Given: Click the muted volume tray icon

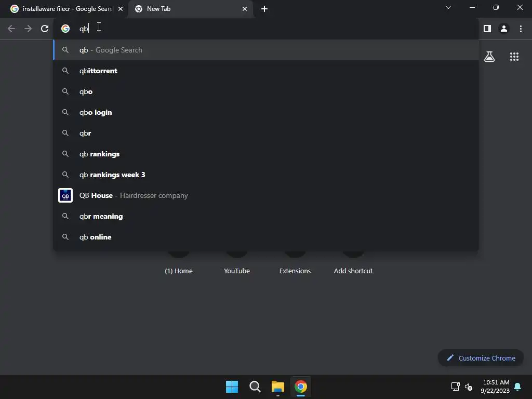Looking at the screenshot, I should click(x=469, y=387).
